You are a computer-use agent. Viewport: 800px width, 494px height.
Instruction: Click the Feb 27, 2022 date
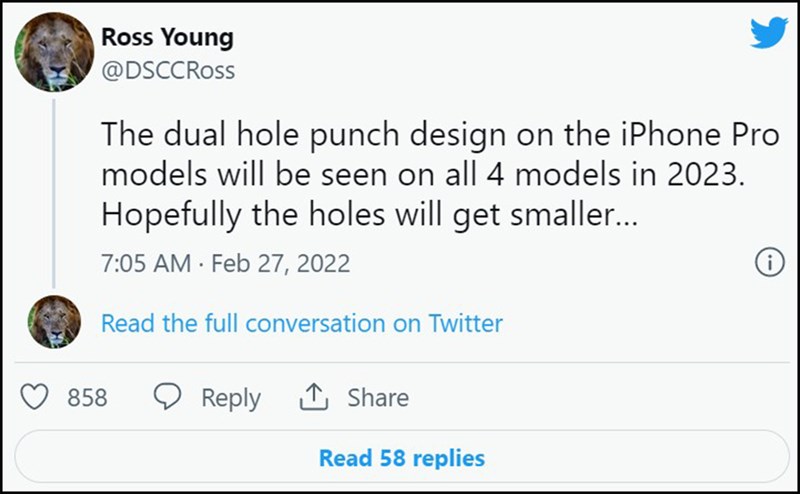pos(281,264)
